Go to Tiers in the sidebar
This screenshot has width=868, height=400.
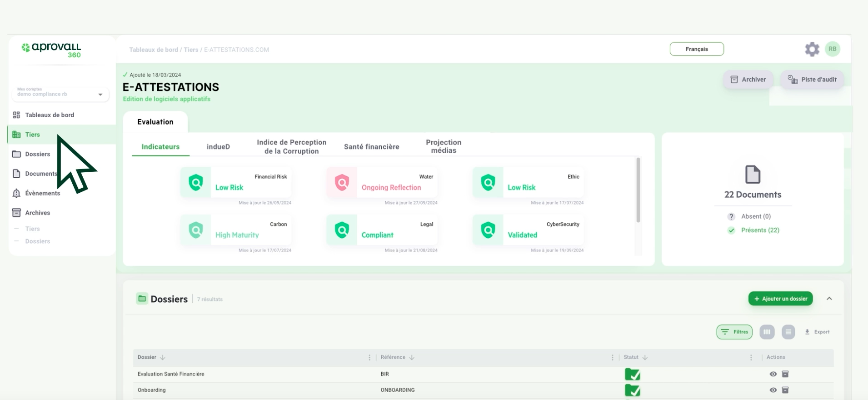pyautogui.click(x=62, y=135)
